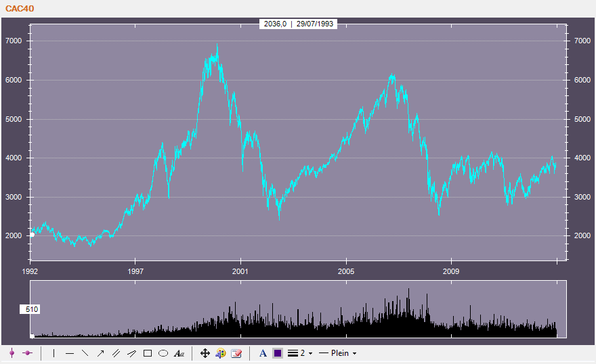The image size is (596, 364).
Task: Pick the diagonal trend line tool
Action: pos(85,353)
